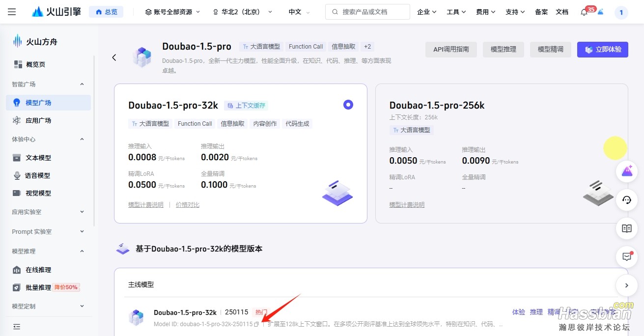Click the 上下文缓存 tag

(x=246, y=106)
